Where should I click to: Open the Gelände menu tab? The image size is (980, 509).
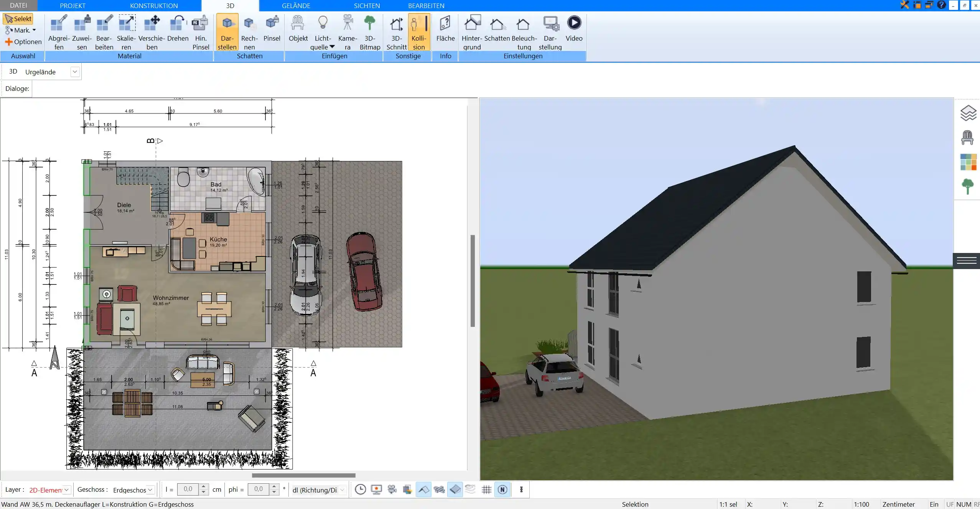tap(296, 6)
